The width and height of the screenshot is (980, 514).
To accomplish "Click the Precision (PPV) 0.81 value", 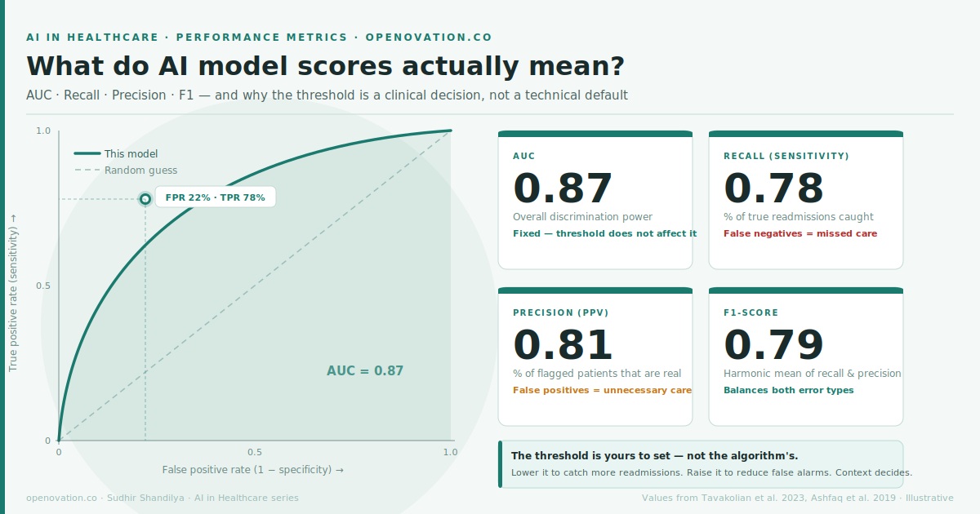I will tap(563, 345).
